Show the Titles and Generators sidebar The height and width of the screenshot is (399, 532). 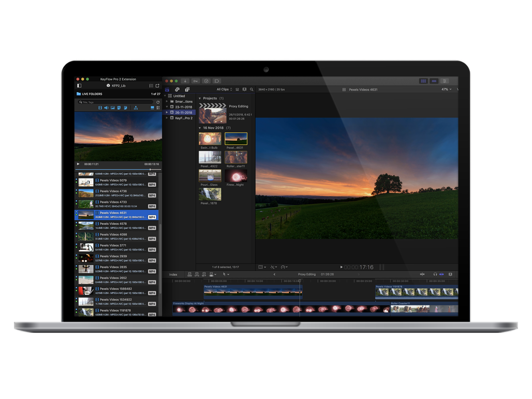click(187, 90)
